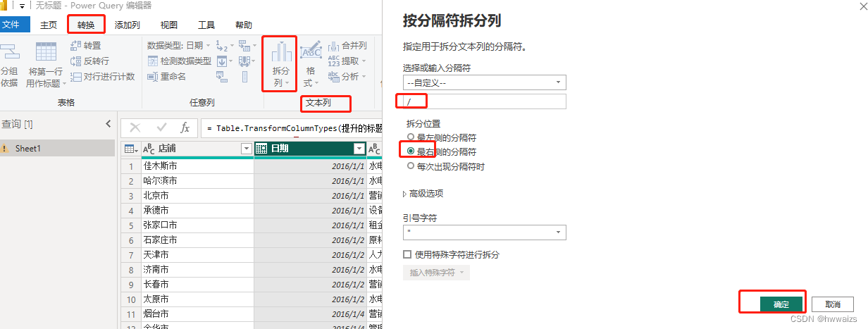Switch to Help (帮助) tab

(x=243, y=25)
